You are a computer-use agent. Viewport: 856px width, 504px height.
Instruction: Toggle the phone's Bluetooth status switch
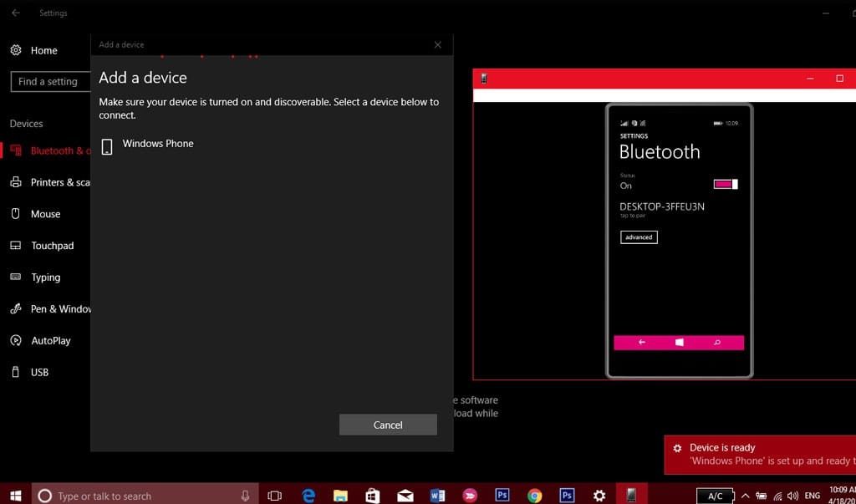(725, 184)
